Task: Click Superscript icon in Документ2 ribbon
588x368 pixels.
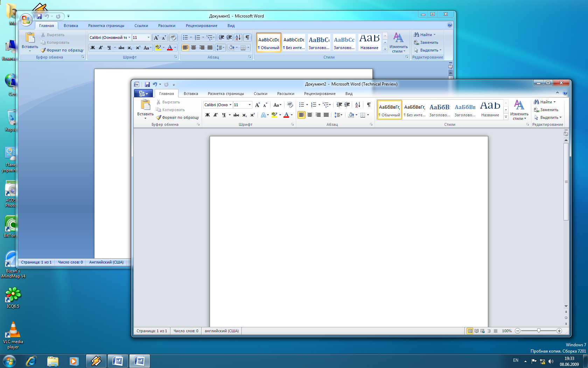Action: (x=252, y=115)
